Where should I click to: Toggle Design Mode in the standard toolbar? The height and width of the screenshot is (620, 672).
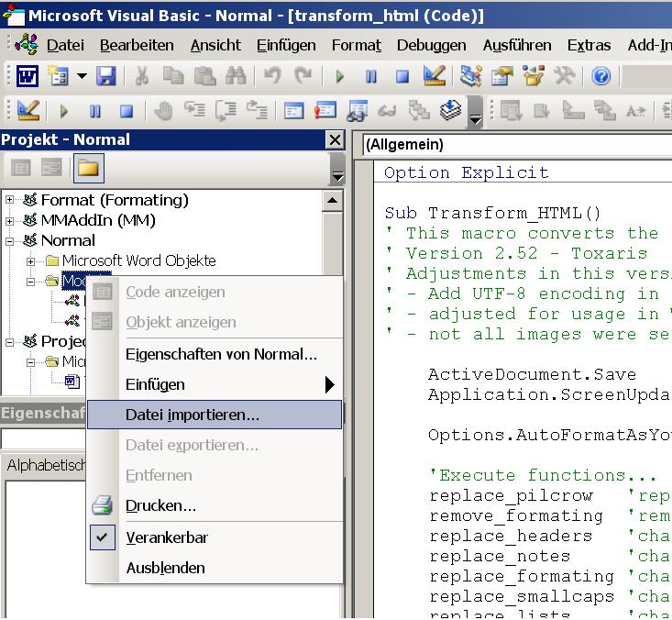[x=435, y=76]
